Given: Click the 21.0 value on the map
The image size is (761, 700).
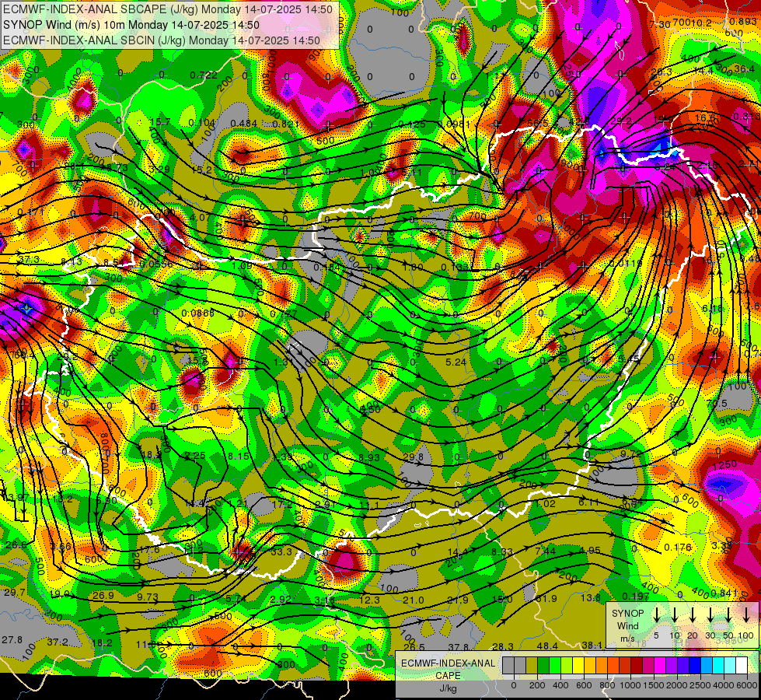Looking at the screenshot, I should [x=414, y=600].
